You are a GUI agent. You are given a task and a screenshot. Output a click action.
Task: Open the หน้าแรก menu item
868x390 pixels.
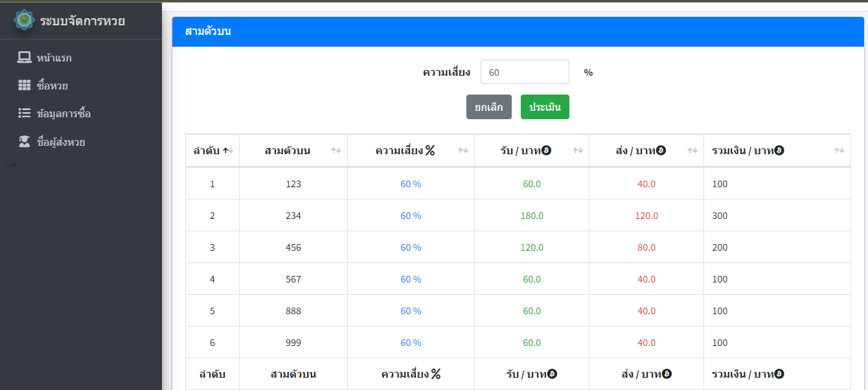(54, 58)
